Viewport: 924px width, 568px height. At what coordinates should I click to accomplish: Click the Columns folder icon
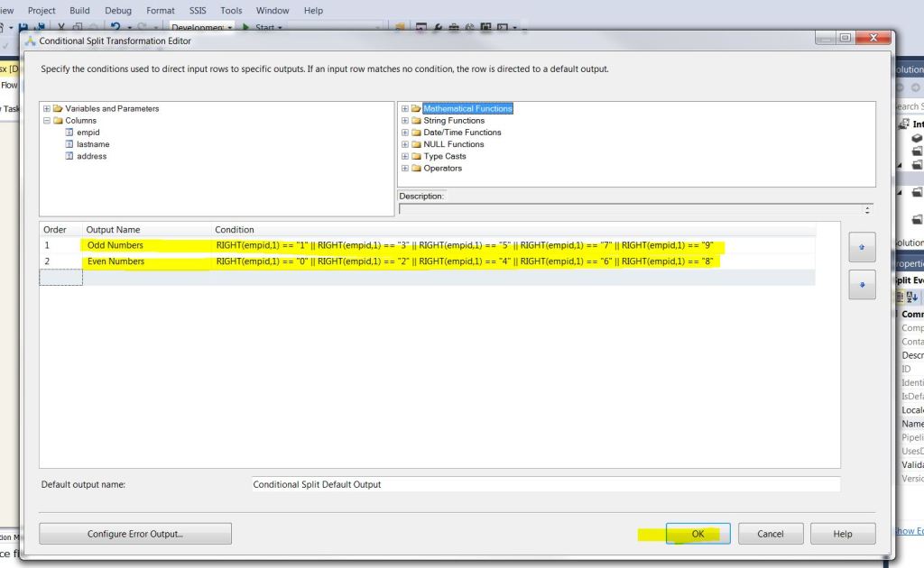(58, 120)
